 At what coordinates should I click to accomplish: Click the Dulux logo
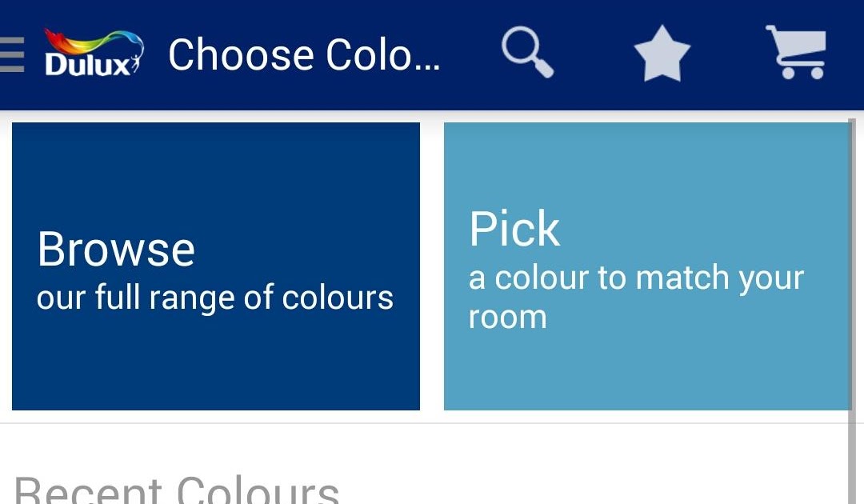coord(93,54)
